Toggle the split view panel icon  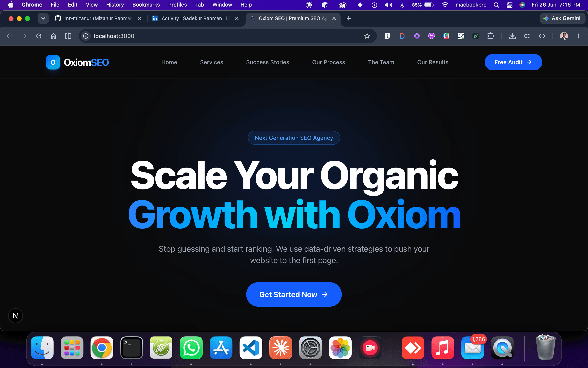pos(68,36)
